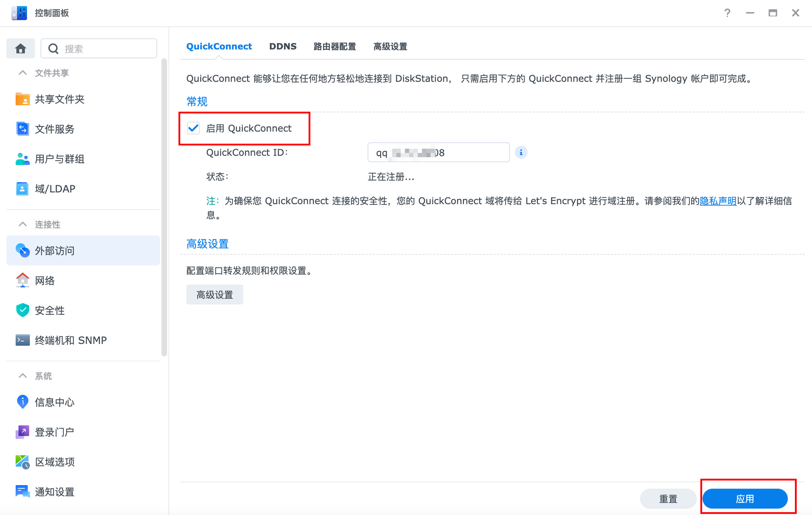Collapse the System (系统) group
The height and width of the screenshot is (515, 812).
coord(23,376)
